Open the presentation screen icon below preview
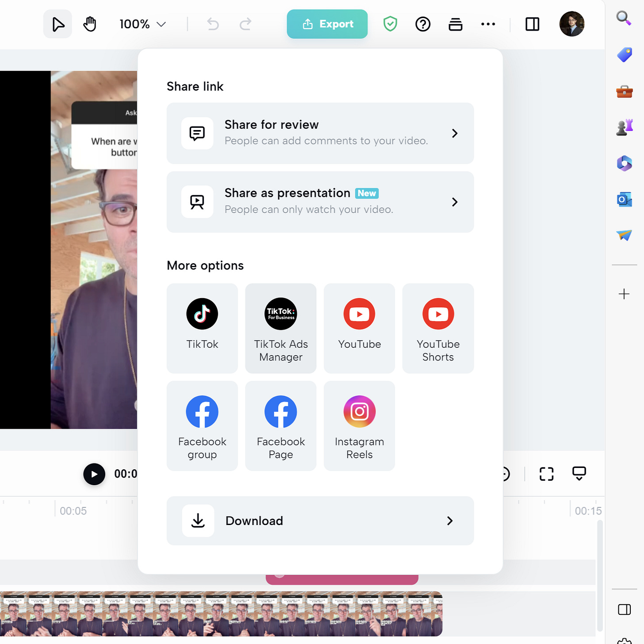 (x=579, y=474)
